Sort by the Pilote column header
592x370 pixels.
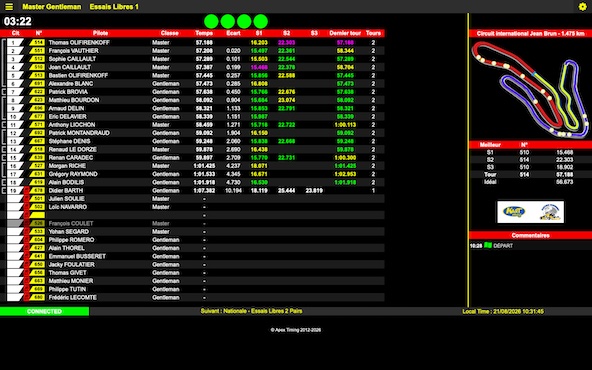click(100, 33)
